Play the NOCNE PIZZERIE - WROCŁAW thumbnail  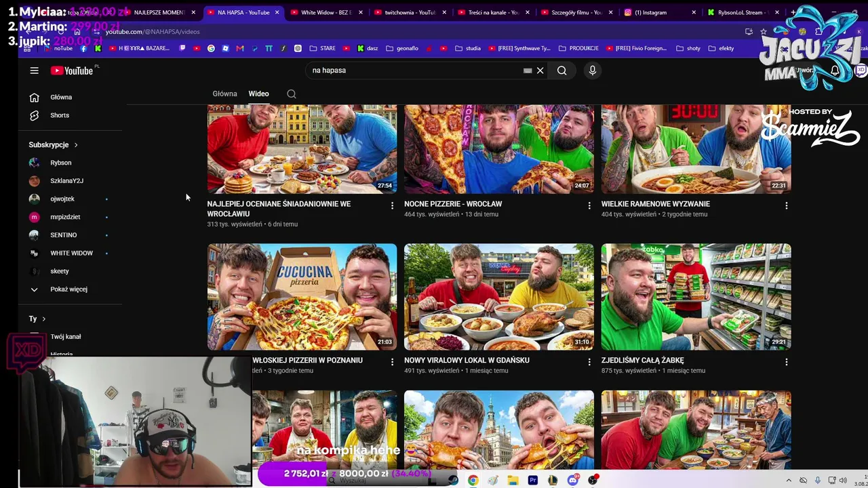point(499,149)
